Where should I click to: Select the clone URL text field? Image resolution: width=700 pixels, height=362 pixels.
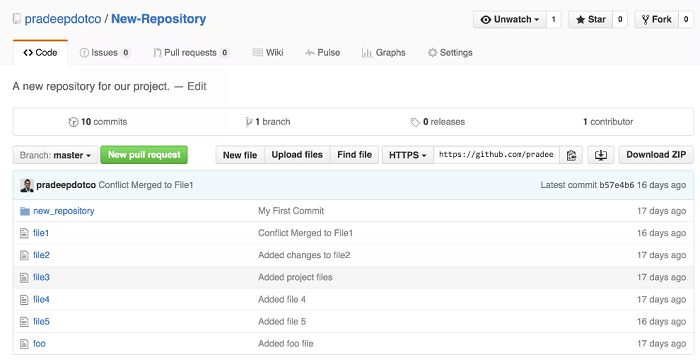(x=496, y=155)
